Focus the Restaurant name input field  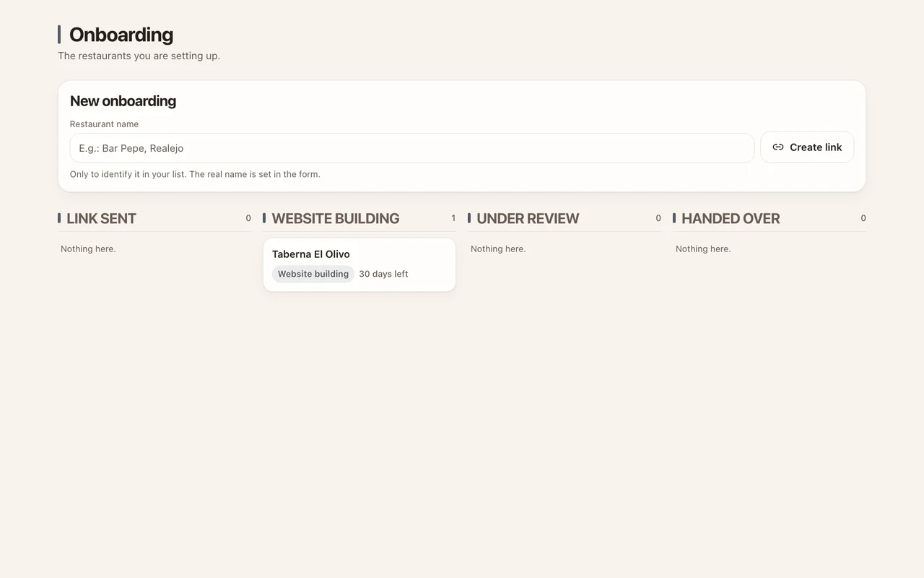point(412,148)
